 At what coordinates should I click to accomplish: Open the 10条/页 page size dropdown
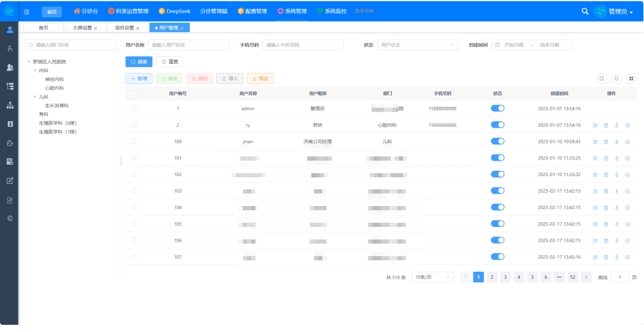pyautogui.click(x=432, y=277)
